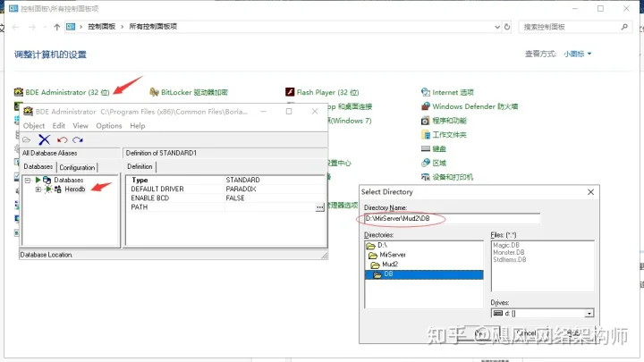Image resolution: width=644 pixels, height=362 pixels.
Task: Open the Object menu
Action: point(33,126)
